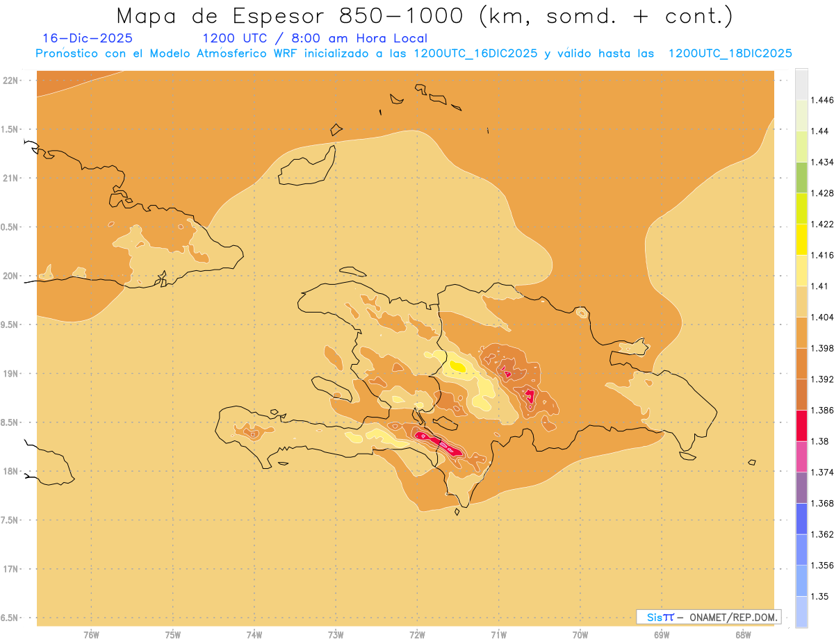Click longitude label '71W'
Viewport: 834px width, 644px height.
[x=499, y=635]
